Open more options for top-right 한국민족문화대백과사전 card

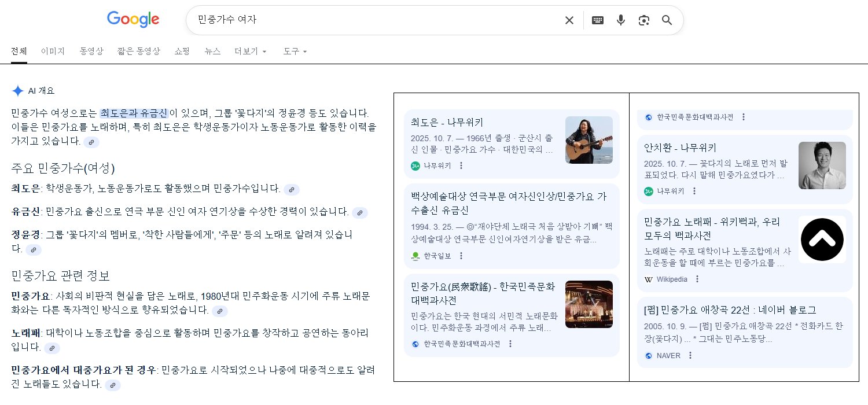coord(744,117)
